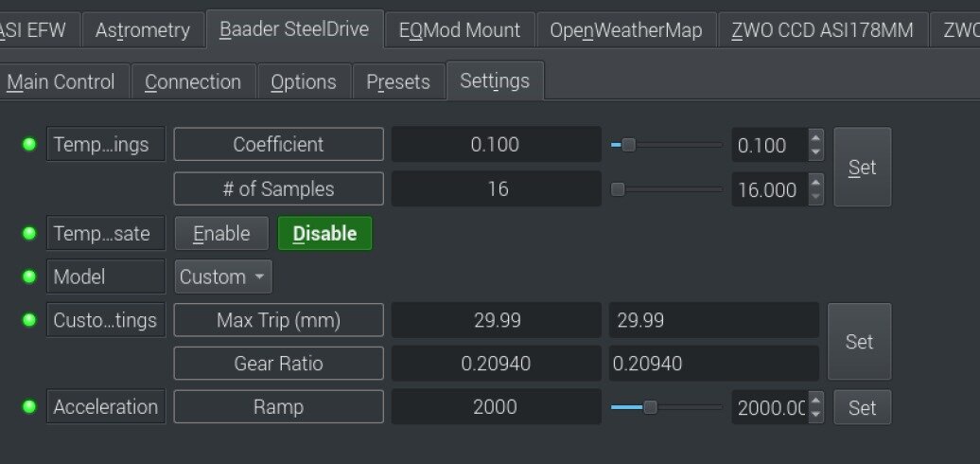This screenshot has height=464, width=980.
Task: Switch to the EQMod Mount tab
Action: (460, 30)
